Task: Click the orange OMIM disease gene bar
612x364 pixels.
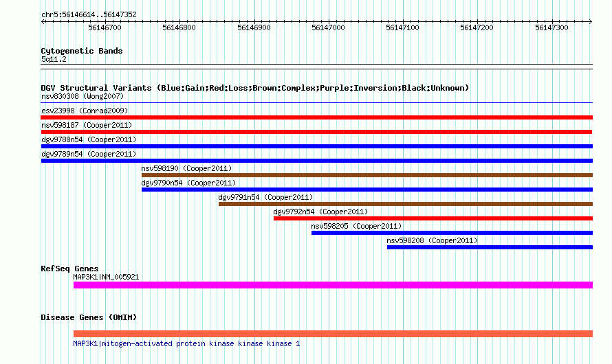Action: pyautogui.click(x=333, y=334)
